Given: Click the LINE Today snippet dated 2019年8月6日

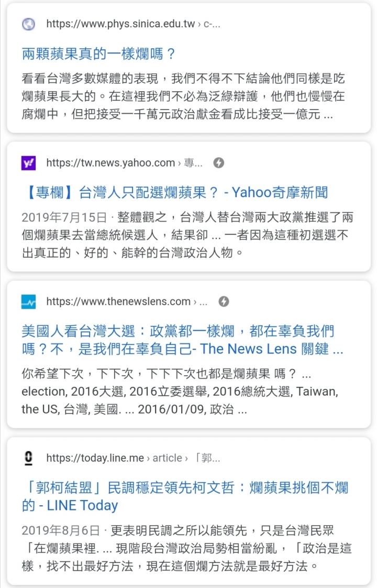Looking at the screenshot, I should tap(187, 548).
